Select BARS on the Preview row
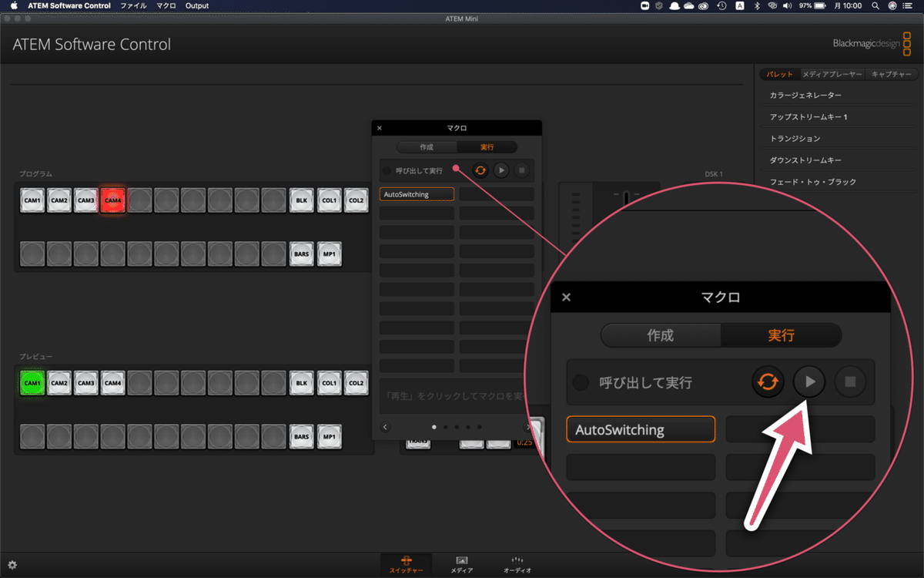 pyautogui.click(x=302, y=436)
